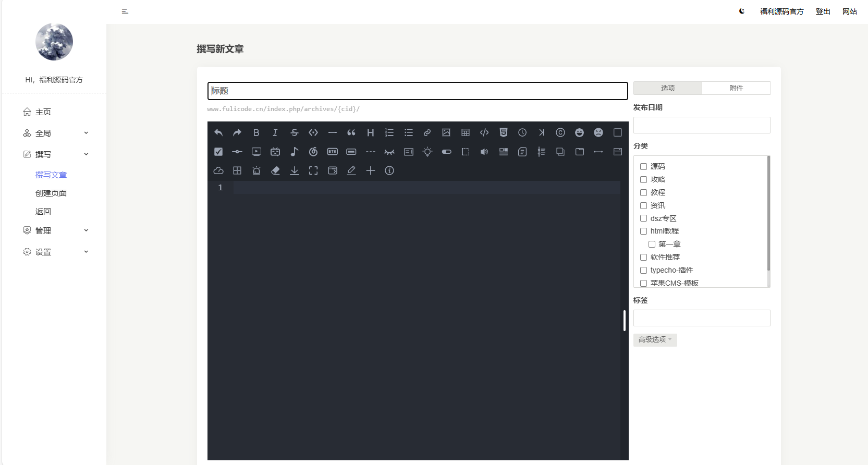Image resolution: width=868 pixels, height=465 pixels.
Task: Click the insert table icon
Action: tap(466, 132)
